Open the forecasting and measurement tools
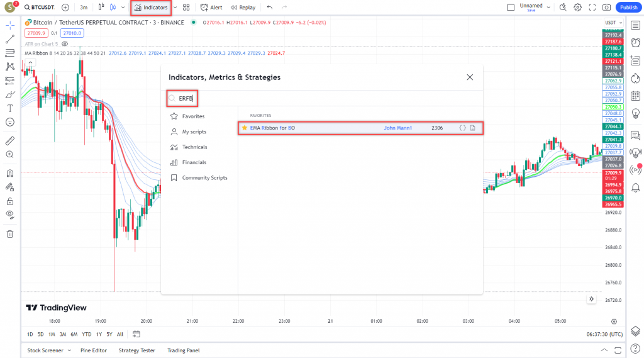 [10, 81]
